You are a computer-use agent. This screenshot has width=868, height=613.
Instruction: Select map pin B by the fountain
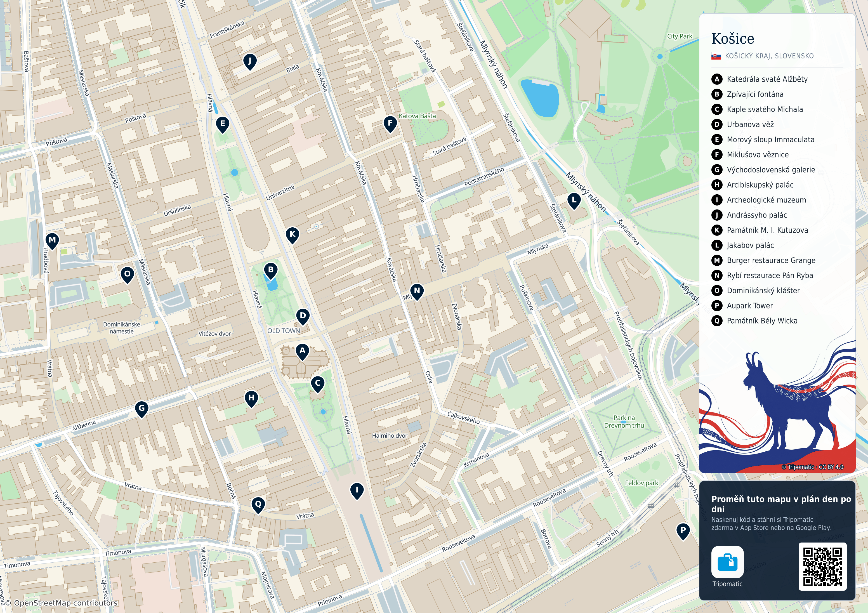click(271, 271)
